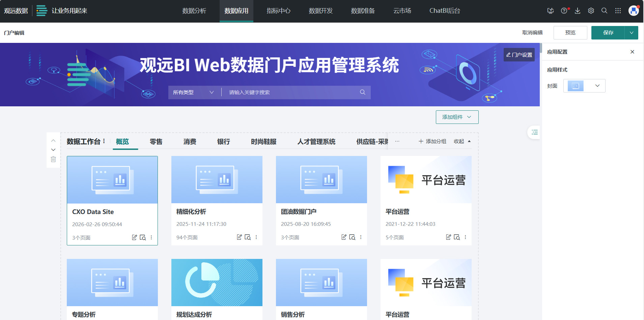Click the 观远数据 logo

click(16, 10)
